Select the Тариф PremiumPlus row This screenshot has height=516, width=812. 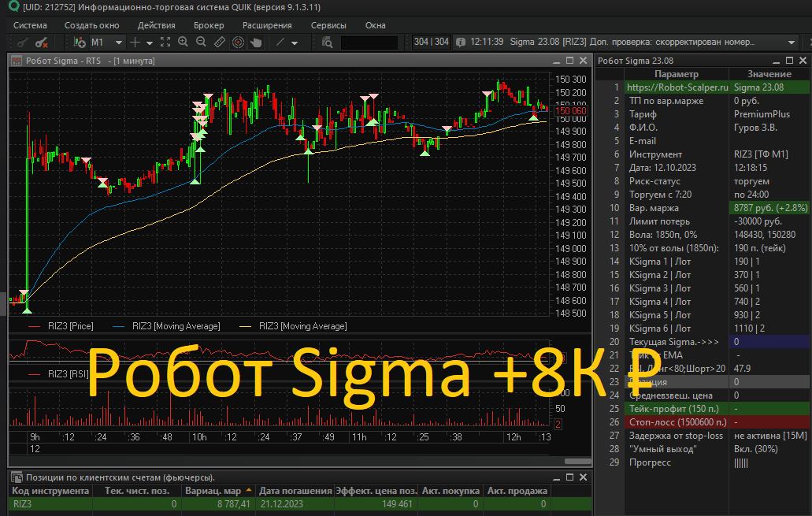click(x=703, y=114)
